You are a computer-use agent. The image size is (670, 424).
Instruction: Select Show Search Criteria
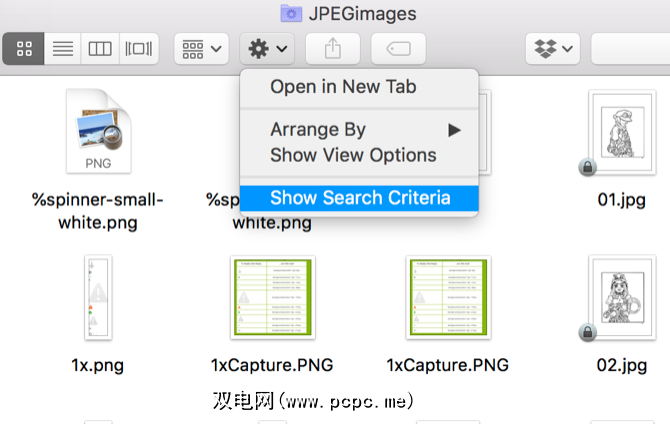tap(360, 198)
